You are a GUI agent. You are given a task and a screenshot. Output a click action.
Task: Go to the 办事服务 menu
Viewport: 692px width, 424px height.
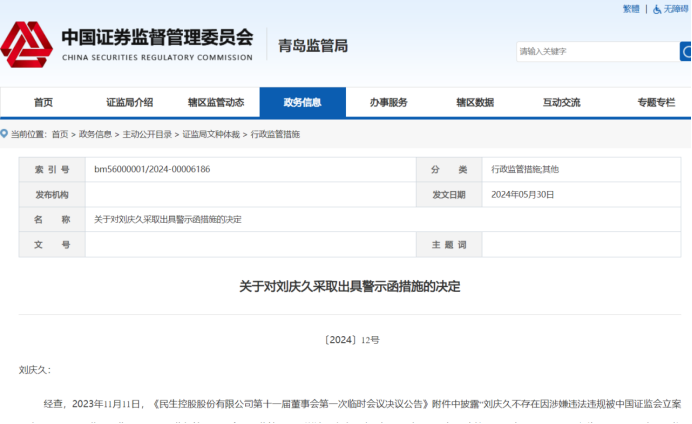click(x=388, y=102)
